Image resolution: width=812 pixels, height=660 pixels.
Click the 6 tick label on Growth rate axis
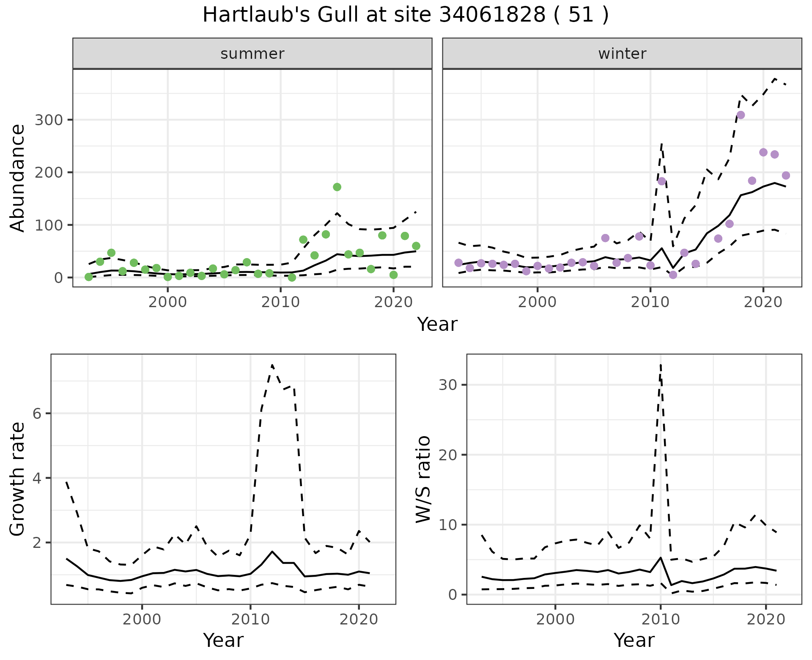pos(37,413)
